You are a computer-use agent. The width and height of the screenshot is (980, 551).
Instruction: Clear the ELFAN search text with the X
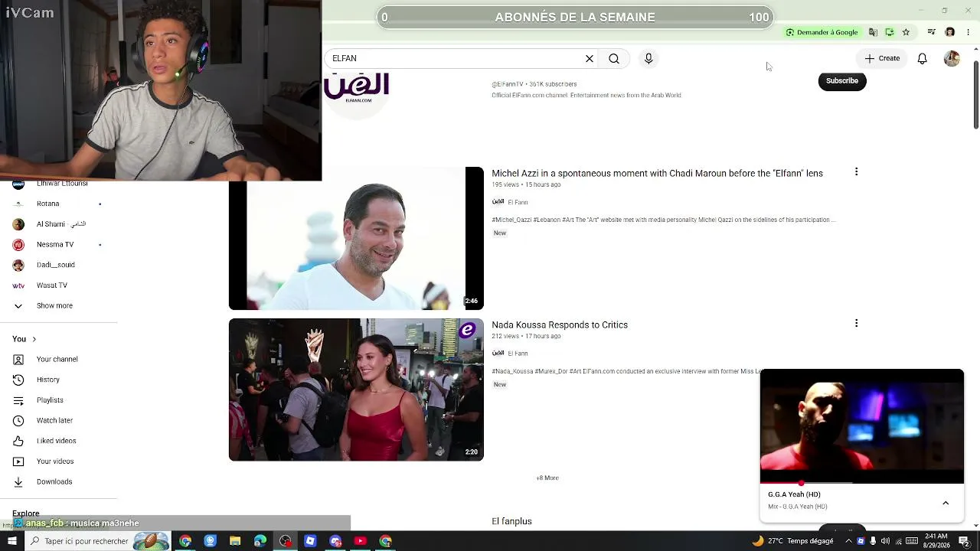click(590, 59)
